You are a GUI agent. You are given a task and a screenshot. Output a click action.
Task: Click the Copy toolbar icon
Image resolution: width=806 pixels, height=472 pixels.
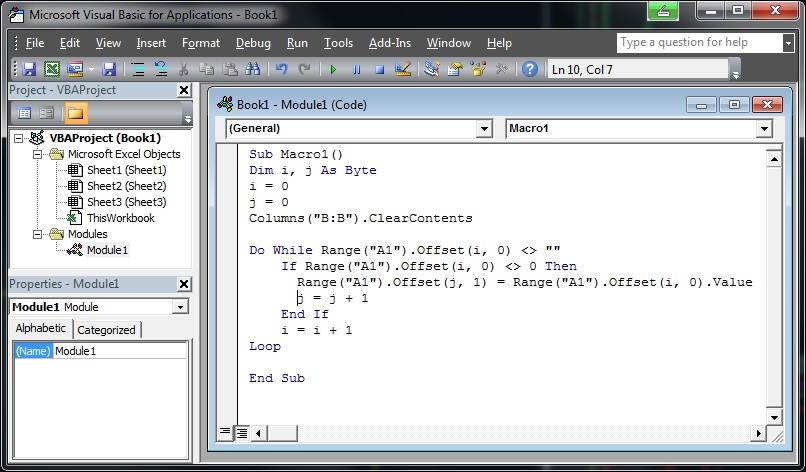(207, 69)
